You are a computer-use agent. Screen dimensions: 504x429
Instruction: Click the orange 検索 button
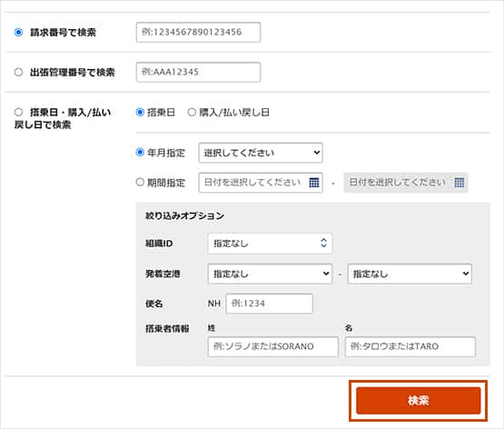tap(418, 401)
